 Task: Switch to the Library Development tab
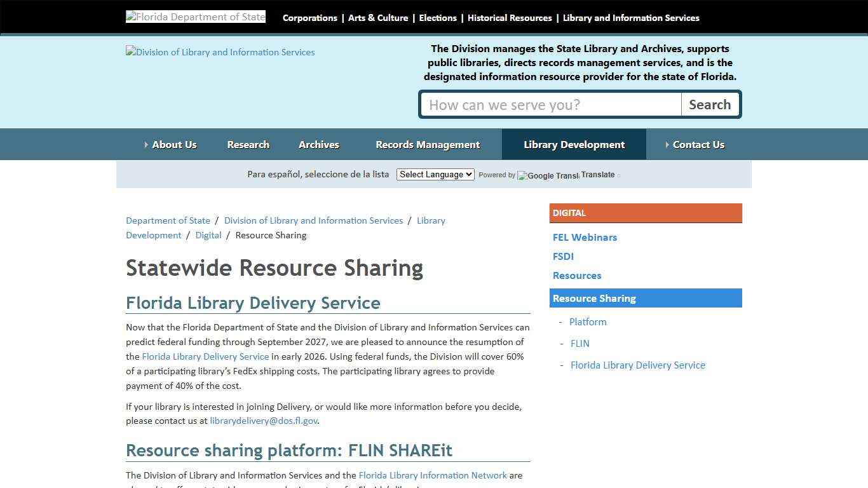(574, 144)
